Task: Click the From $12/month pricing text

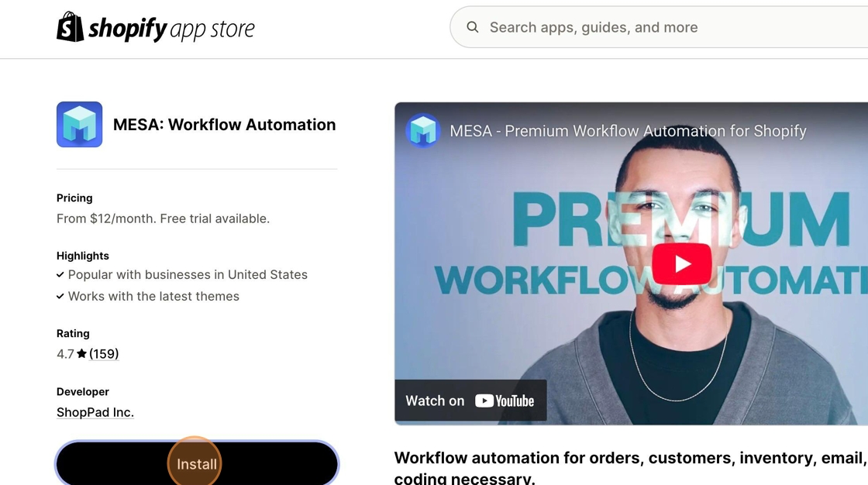Action: (x=163, y=218)
